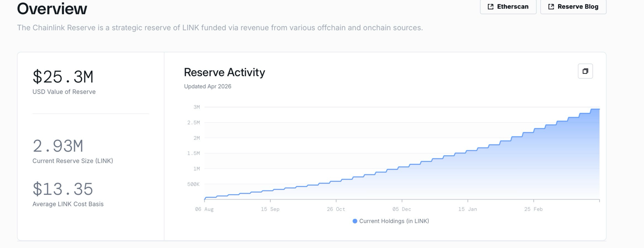Click the Updated Apr 2026 text
The image size is (644, 248).
[x=207, y=87]
